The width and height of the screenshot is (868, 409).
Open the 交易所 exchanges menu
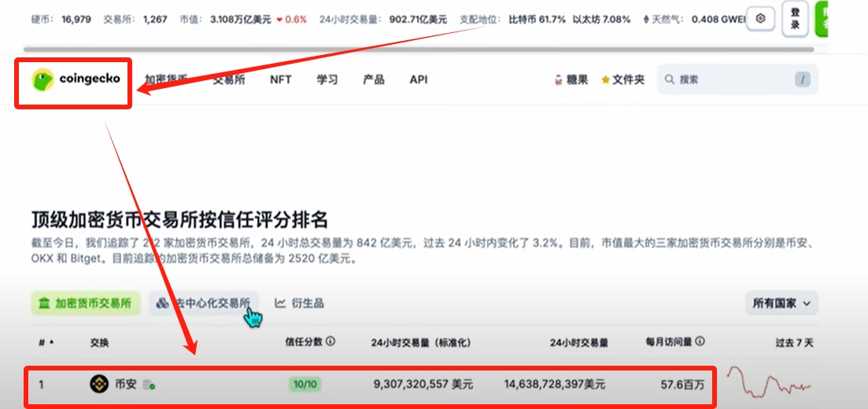coord(229,79)
